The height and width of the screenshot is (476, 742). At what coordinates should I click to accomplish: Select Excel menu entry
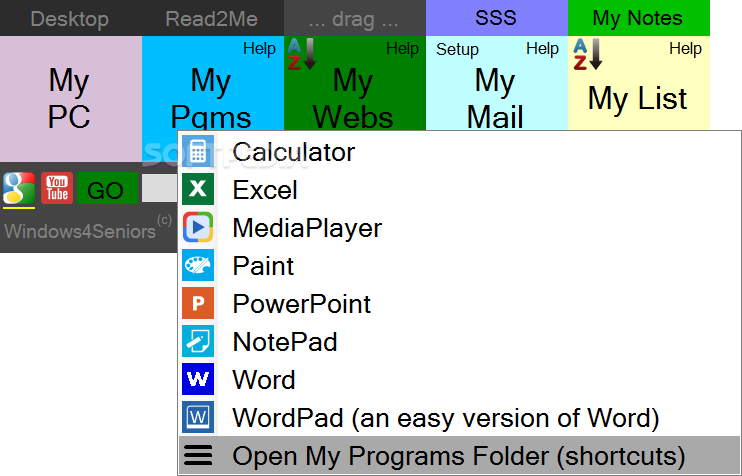pos(459,190)
